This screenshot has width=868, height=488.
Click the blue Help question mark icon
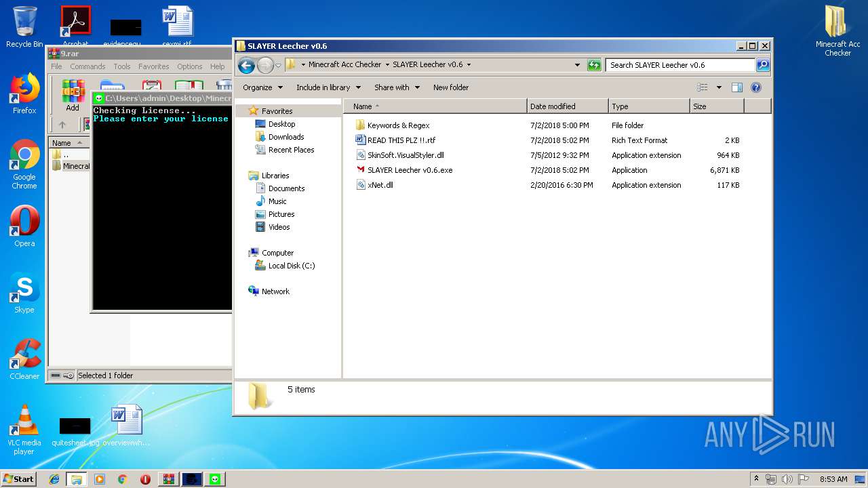click(x=756, y=87)
